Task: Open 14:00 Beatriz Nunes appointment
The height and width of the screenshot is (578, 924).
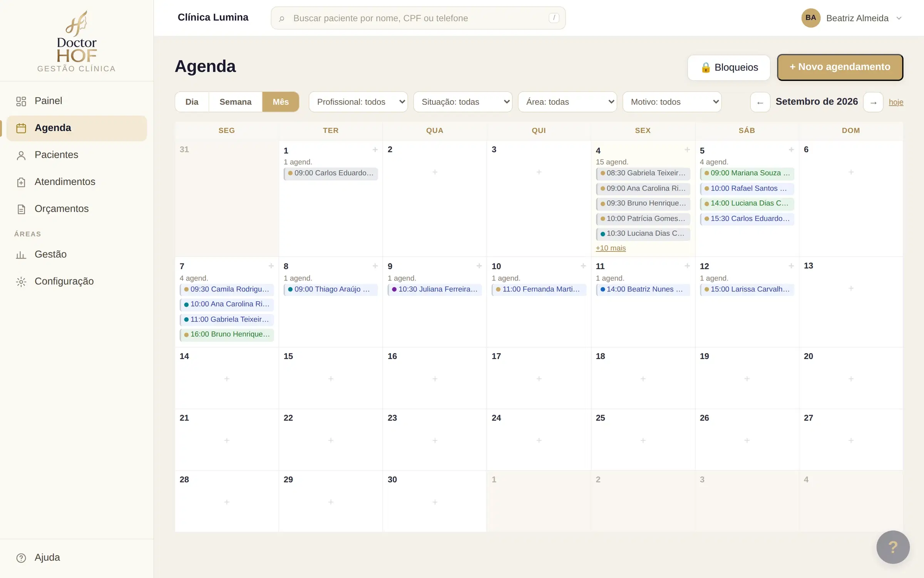Action: (x=643, y=289)
